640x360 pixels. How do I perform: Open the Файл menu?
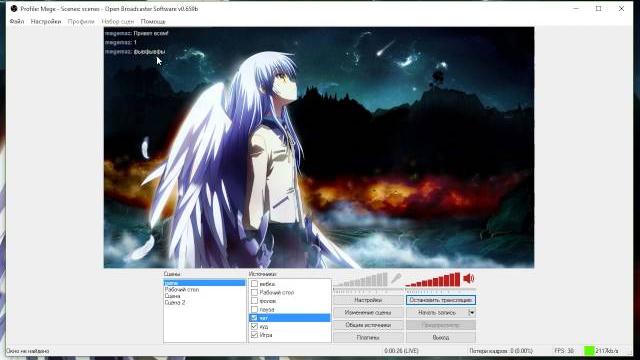point(17,21)
